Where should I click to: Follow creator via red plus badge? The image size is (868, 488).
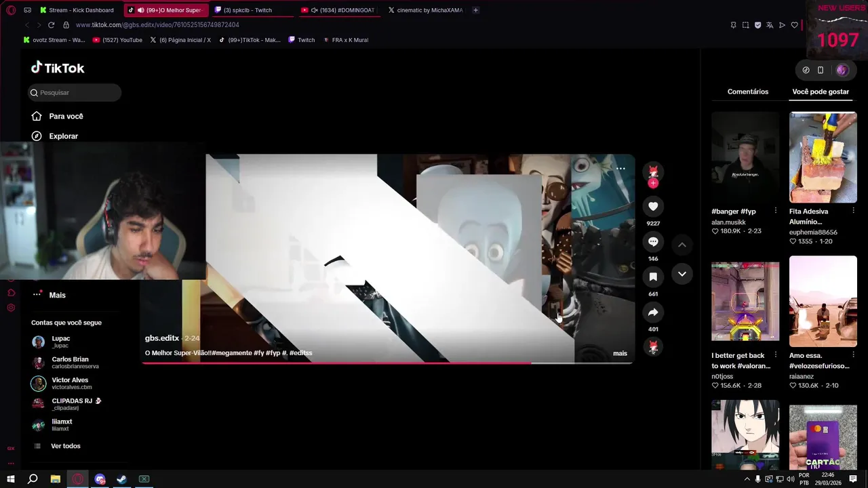(653, 183)
